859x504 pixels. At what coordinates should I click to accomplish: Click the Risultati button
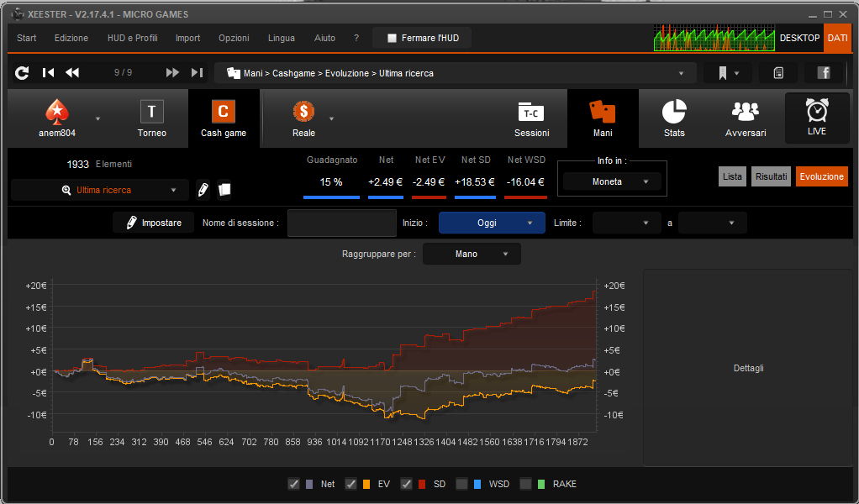click(771, 176)
